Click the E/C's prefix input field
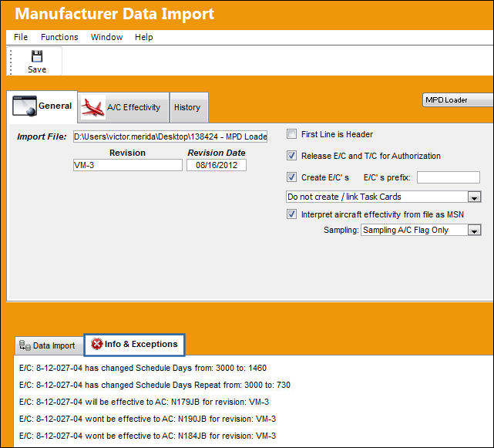Image resolution: width=494 pixels, height=448 pixels. pos(449,177)
